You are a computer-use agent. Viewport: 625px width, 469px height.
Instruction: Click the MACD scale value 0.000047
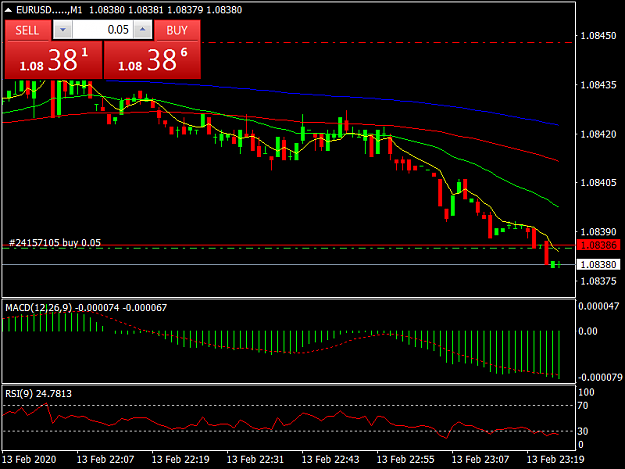tap(599, 306)
